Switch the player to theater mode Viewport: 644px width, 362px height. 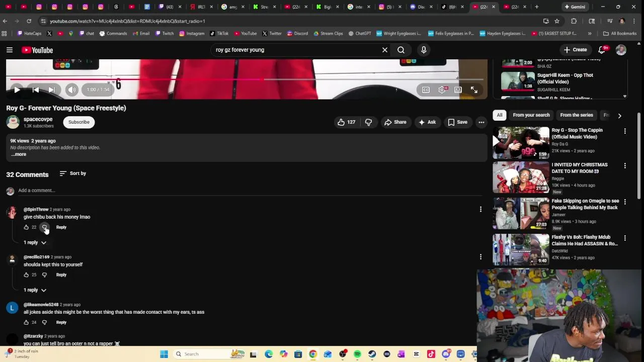[x=458, y=89]
